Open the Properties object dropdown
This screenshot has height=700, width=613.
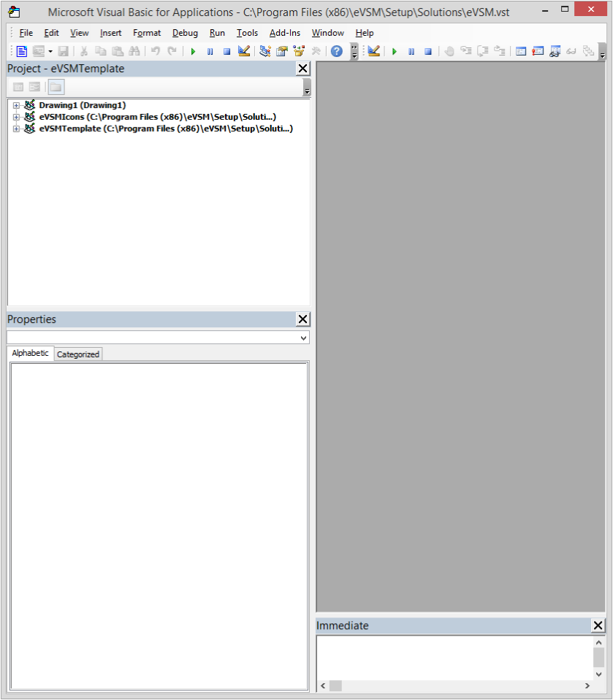click(304, 338)
